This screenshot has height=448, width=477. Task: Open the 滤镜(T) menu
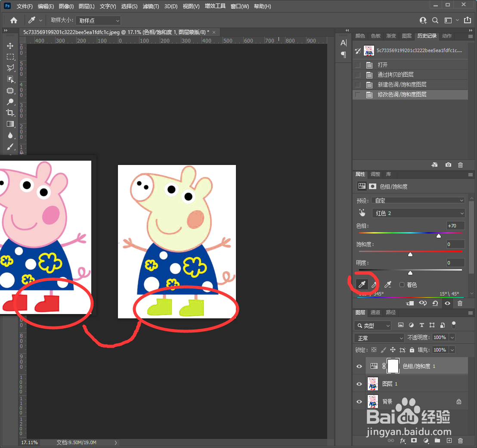151,6
